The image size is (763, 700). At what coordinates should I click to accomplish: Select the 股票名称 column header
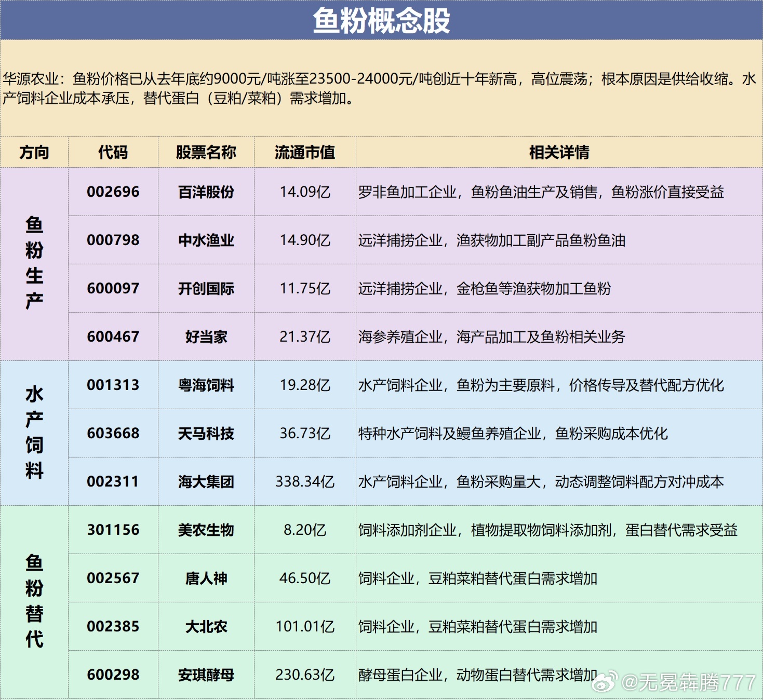tap(206, 152)
